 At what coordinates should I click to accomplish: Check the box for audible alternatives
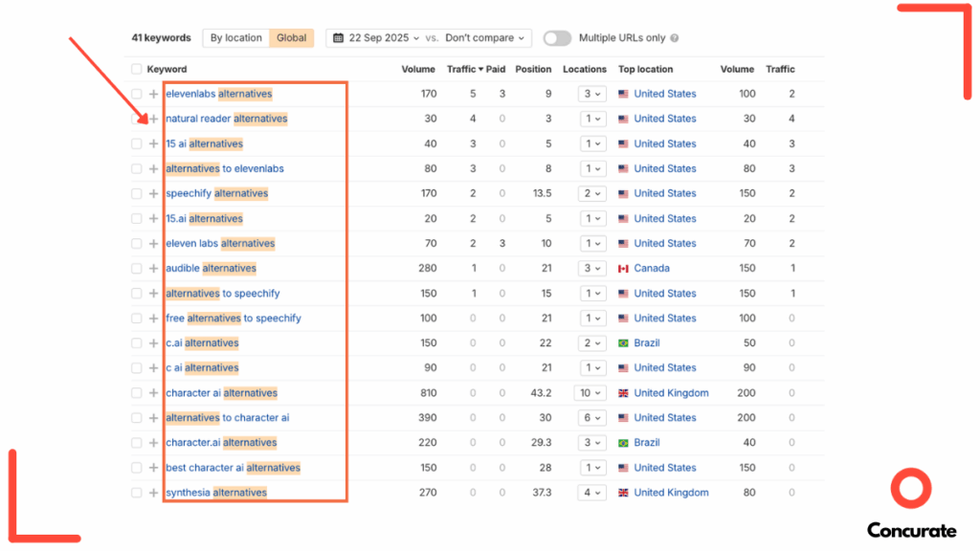click(x=136, y=269)
